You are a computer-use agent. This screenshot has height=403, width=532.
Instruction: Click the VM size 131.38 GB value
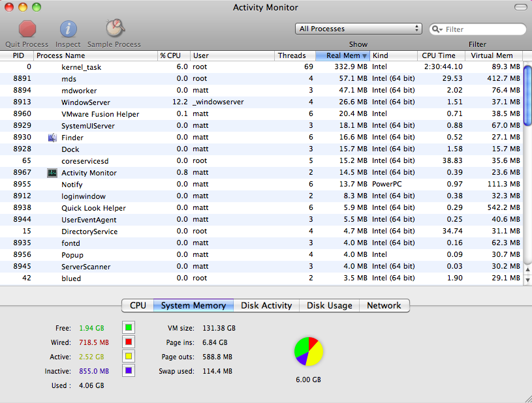219,328
